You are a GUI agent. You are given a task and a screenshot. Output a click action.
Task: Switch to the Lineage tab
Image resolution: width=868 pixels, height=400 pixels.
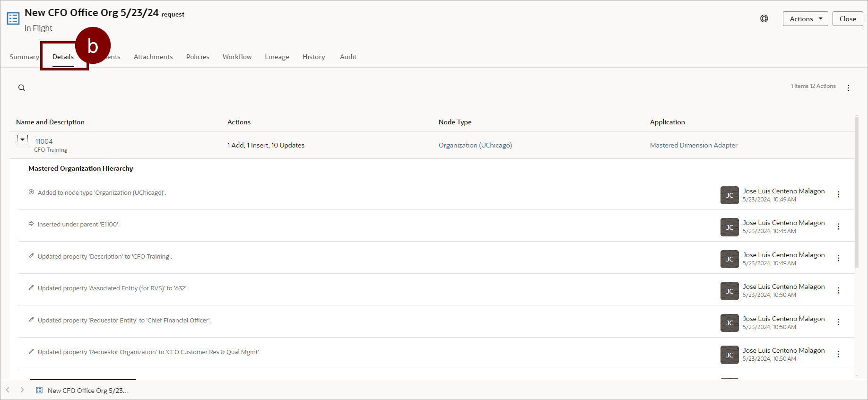[277, 57]
